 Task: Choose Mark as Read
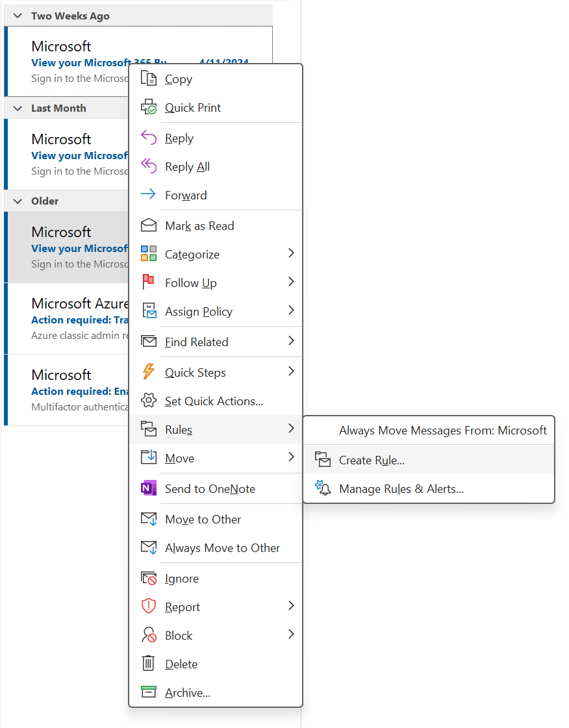pos(216,225)
